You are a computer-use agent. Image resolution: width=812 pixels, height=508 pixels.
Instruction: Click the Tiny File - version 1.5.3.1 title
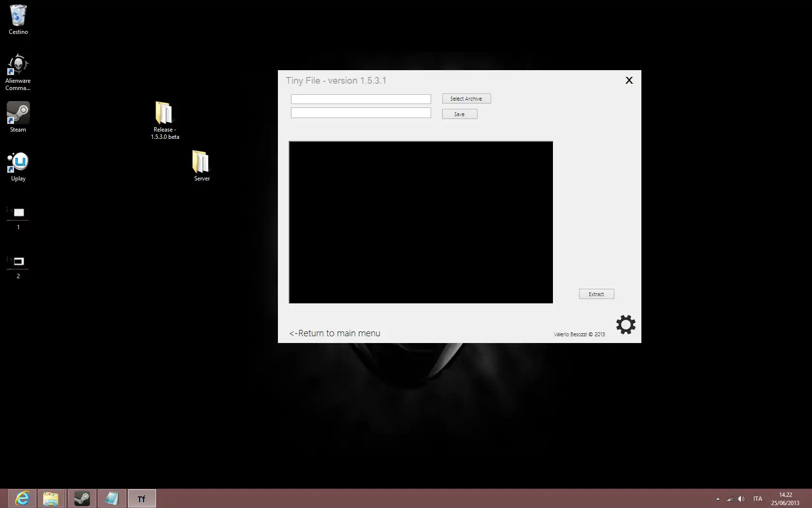336,81
